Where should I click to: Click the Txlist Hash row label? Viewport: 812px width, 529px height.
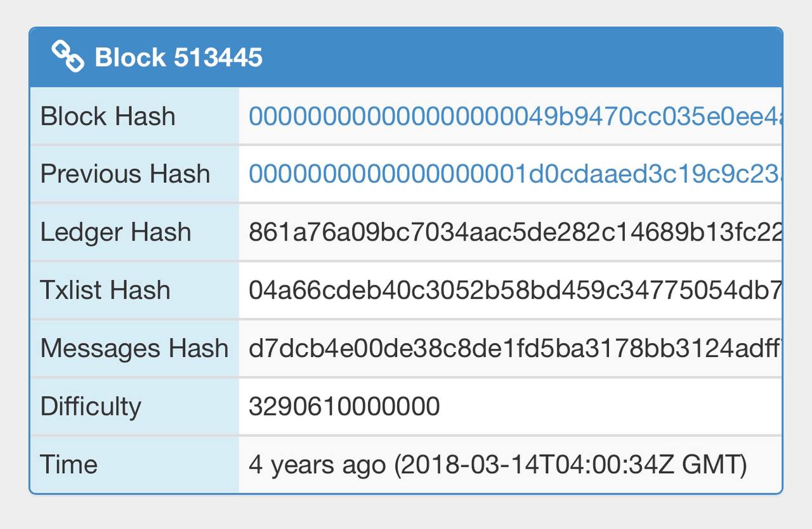tap(105, 291)
